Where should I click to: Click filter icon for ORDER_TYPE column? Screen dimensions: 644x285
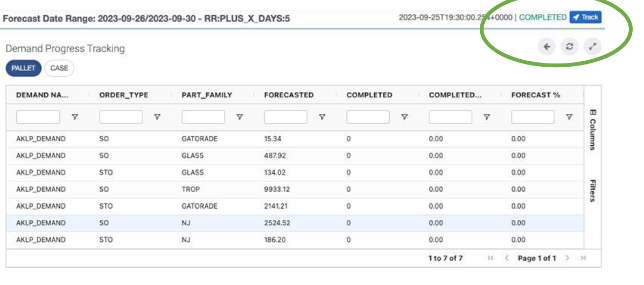157,117
